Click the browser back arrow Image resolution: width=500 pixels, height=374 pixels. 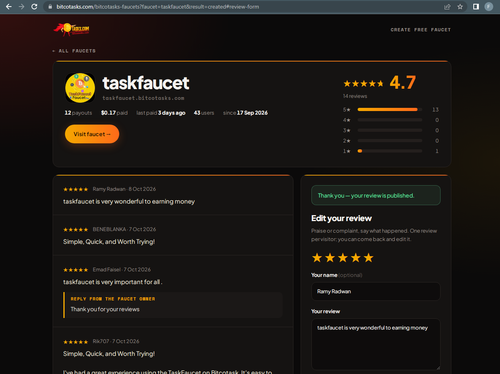(x=9, y=7)
